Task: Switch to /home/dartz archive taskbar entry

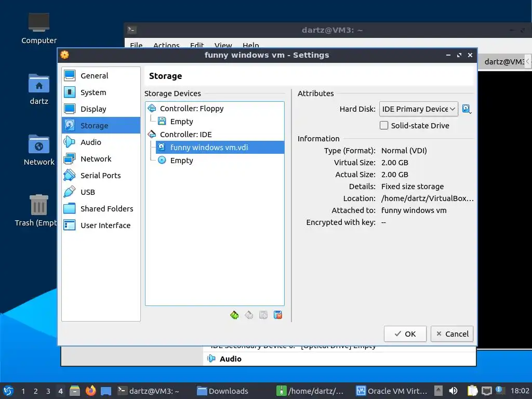Action: pos(310,391)
